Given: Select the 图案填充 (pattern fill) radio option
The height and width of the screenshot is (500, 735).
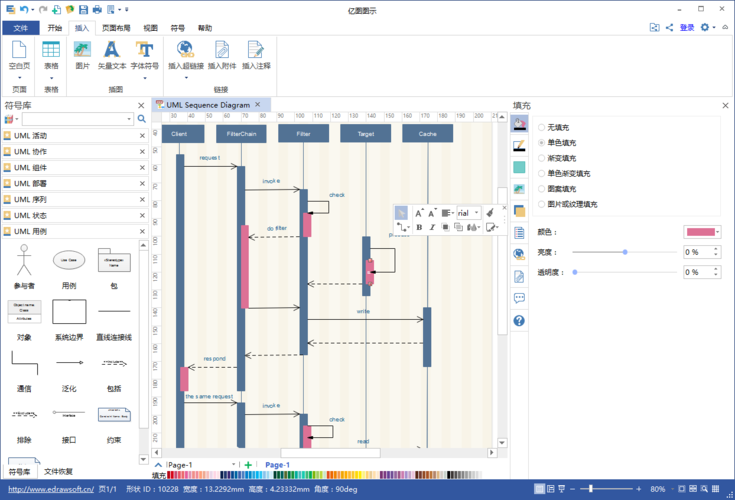Looking at the screenshot, I should (542, 188).
